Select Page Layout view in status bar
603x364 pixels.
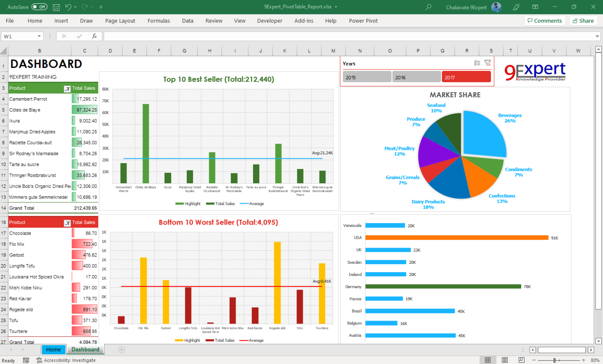point(504,360)
